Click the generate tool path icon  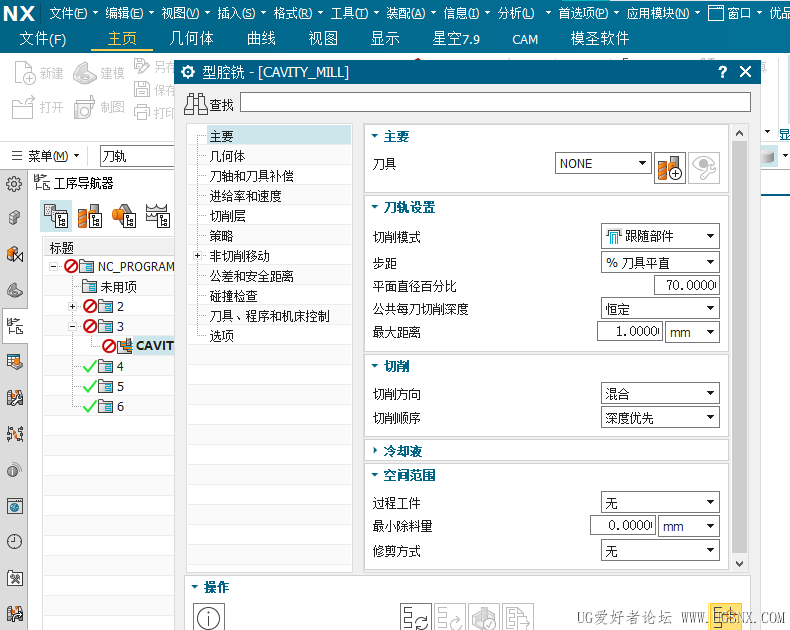(x=415, y=618)
